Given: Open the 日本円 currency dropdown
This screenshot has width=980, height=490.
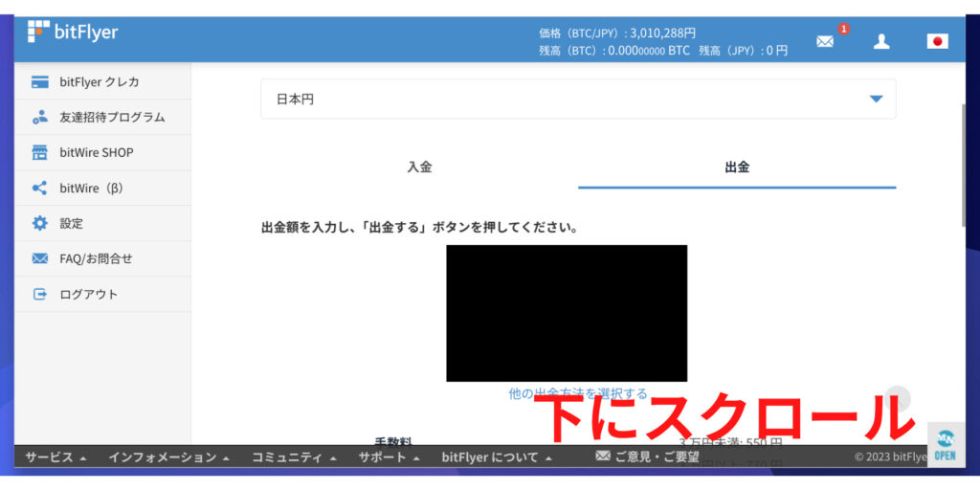Looking at the screenshot, I should (578, 99).
